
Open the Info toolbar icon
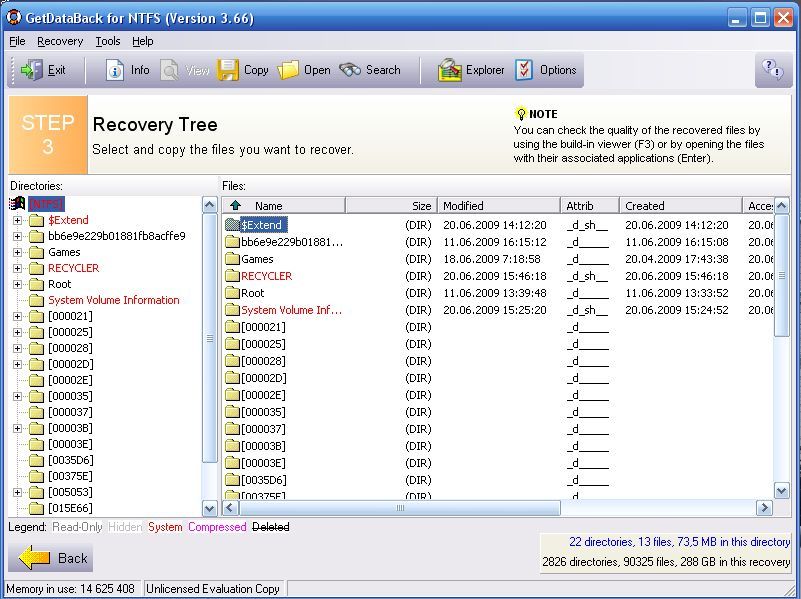point(116,70)
